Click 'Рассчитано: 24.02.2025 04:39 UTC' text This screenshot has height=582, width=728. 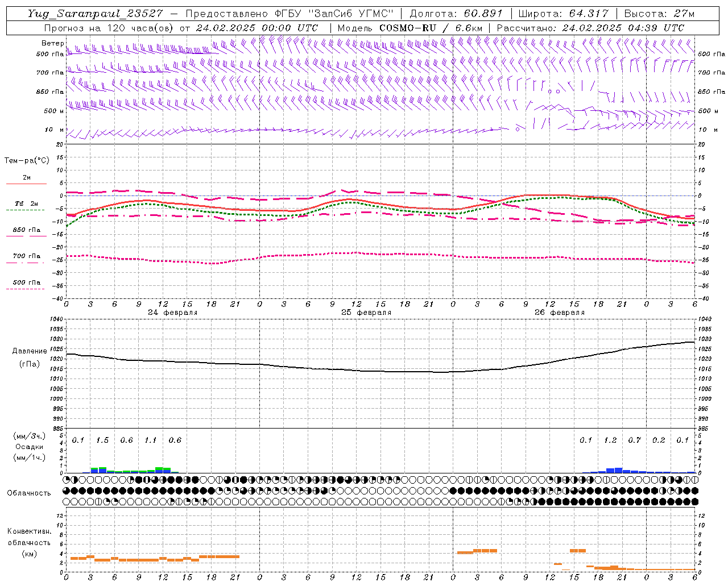[x=590, y=28]
